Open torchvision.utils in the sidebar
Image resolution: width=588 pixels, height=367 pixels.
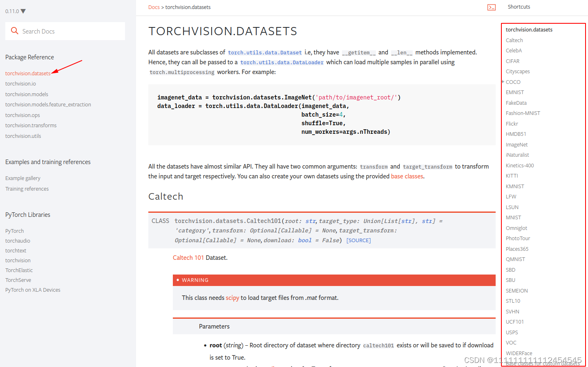point(23,136)
